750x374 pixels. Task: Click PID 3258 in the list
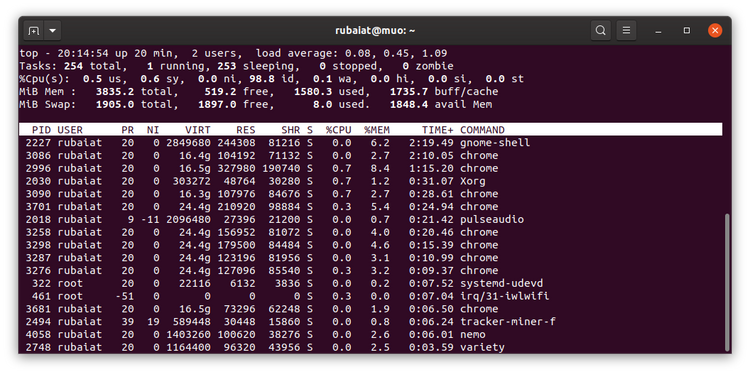38,232
